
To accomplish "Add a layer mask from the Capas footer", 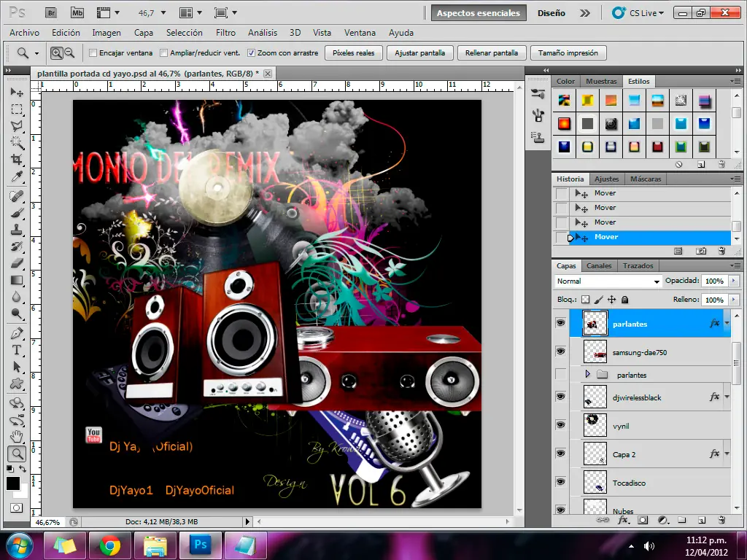I will pos(643,520).
